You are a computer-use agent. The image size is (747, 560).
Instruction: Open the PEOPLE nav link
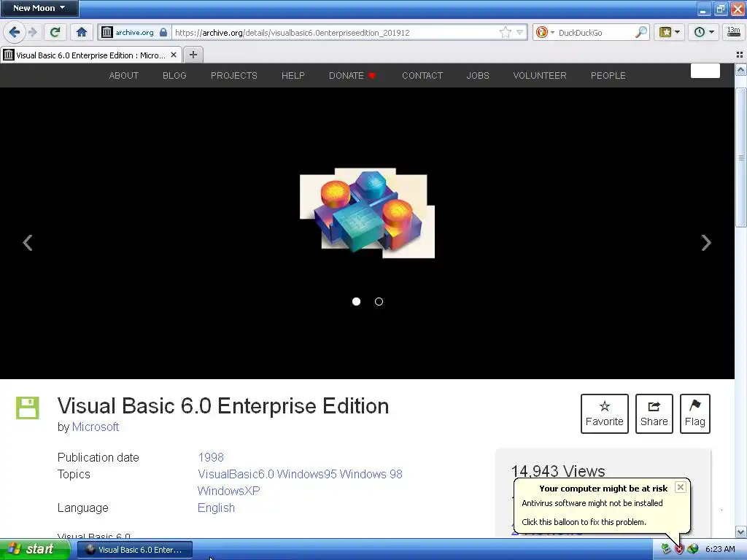[608, 75]
